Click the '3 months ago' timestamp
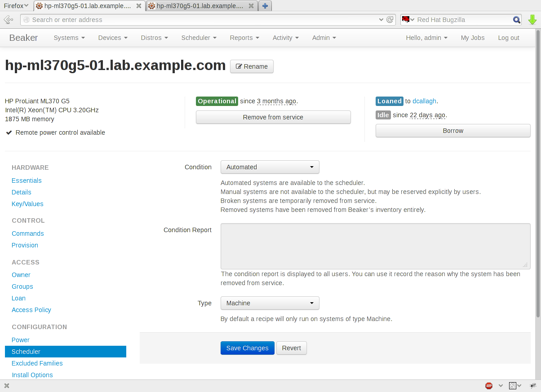Image resolution: width=541 pixels, height=392 pixels. coord(276,101)
